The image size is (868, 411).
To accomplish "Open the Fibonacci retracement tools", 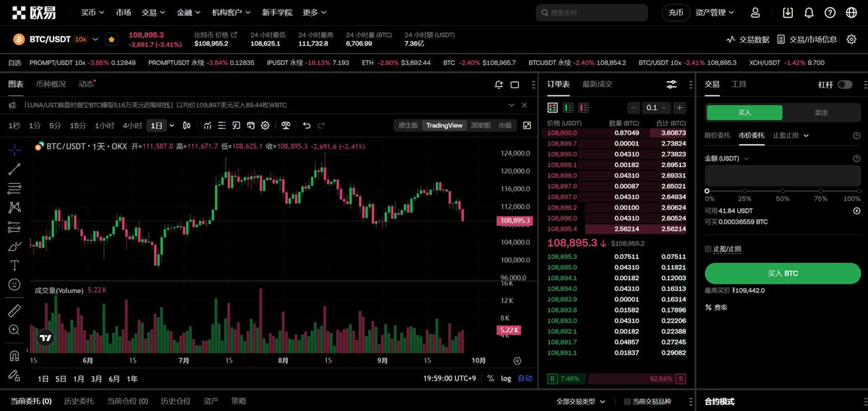I will [x=14, y=189].
